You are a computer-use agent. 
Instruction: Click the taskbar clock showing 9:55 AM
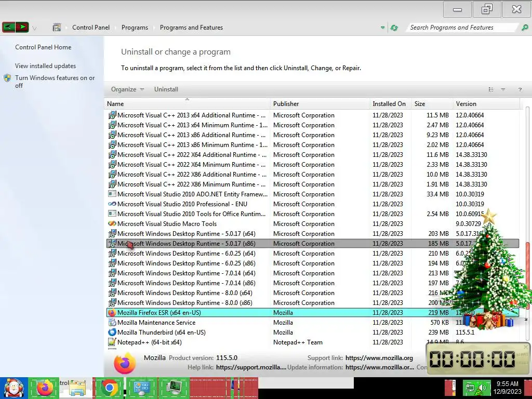[x=507, y=388]
